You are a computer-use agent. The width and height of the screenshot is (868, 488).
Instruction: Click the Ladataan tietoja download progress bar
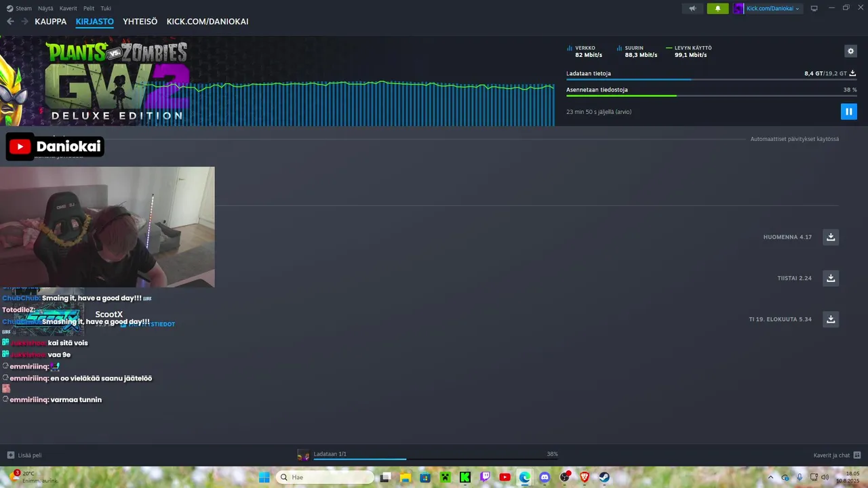tap(711, 79)
